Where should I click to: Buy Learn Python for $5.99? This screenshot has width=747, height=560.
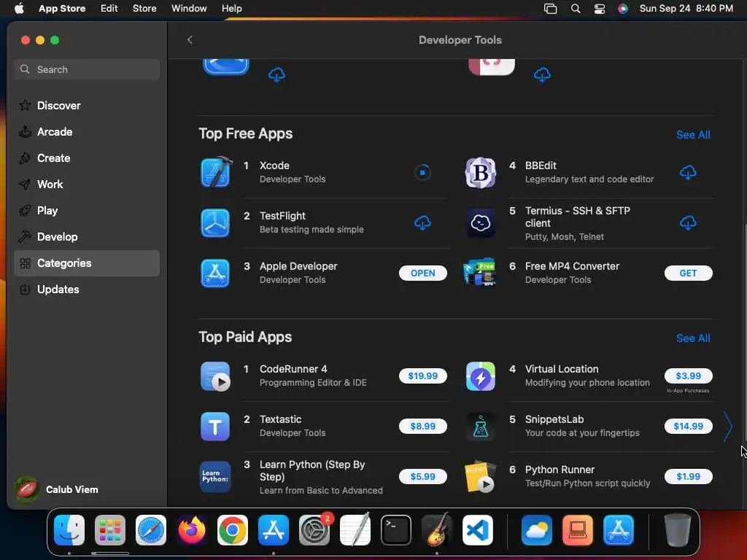(x=422, y=476)
